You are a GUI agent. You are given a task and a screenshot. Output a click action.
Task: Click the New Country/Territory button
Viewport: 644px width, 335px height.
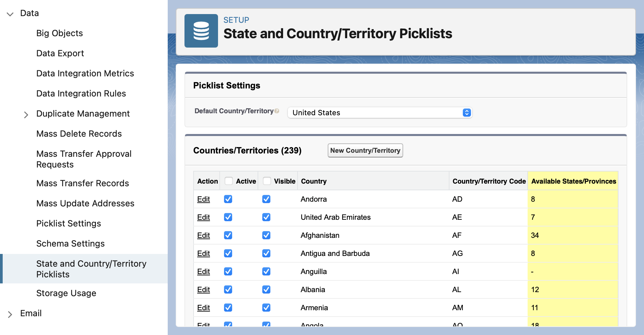tap(365, 150)
